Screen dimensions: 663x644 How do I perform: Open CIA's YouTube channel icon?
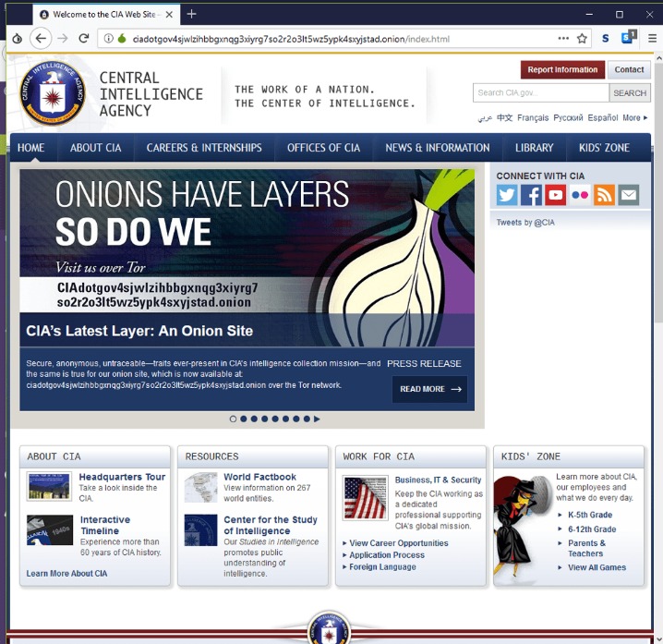(556, 195)
